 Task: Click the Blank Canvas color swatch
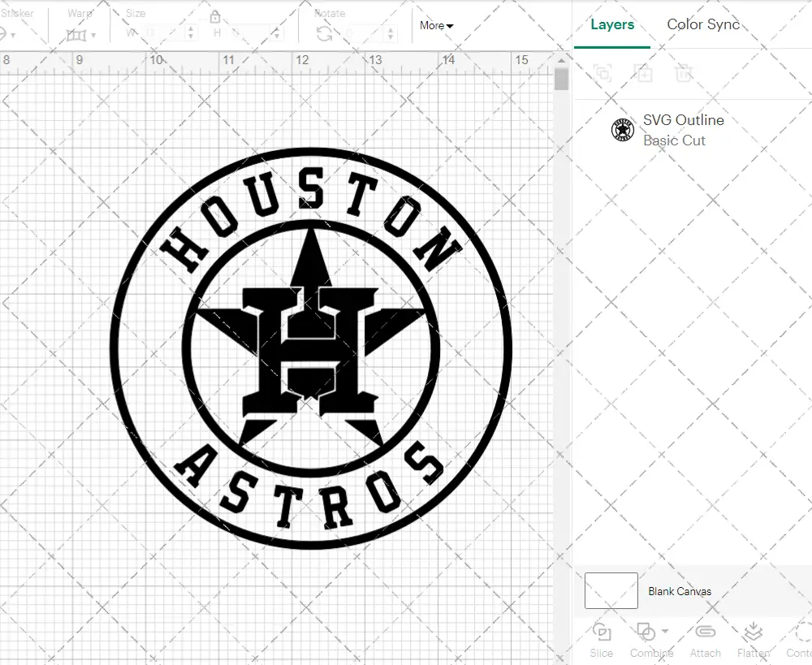(x=611, y=590)
